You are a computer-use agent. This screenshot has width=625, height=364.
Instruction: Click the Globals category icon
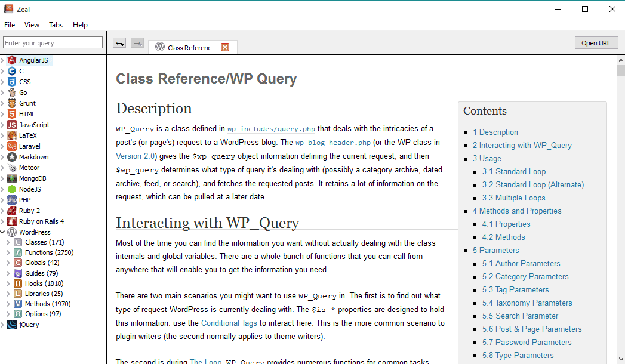(x=18, y=263)
